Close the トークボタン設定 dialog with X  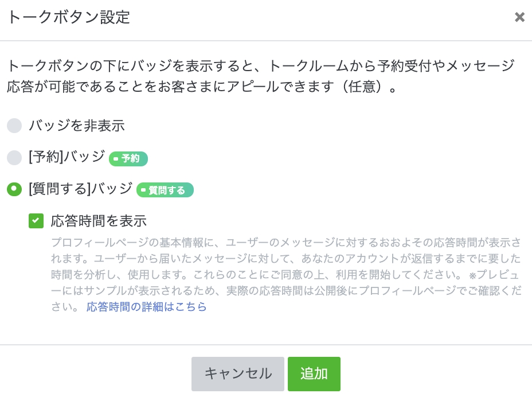519,17
